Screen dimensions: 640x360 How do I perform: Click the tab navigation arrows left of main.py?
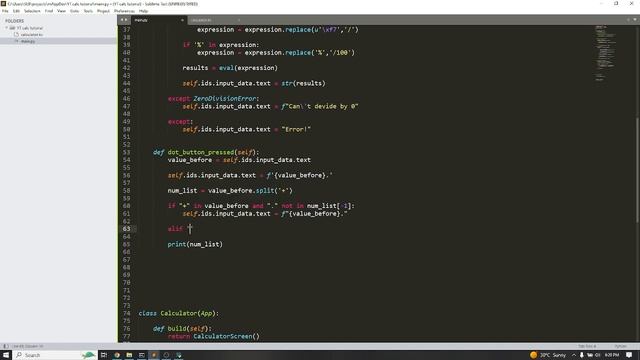click(124, 20)
